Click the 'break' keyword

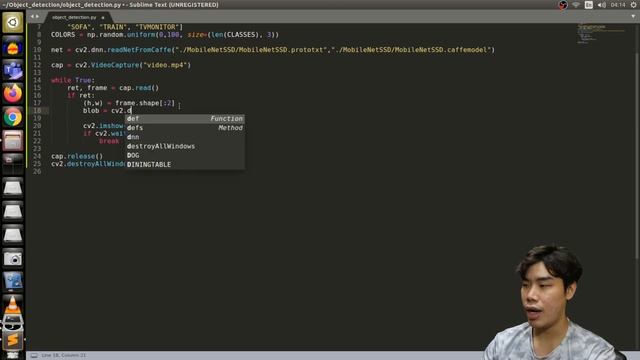[109, 141]
